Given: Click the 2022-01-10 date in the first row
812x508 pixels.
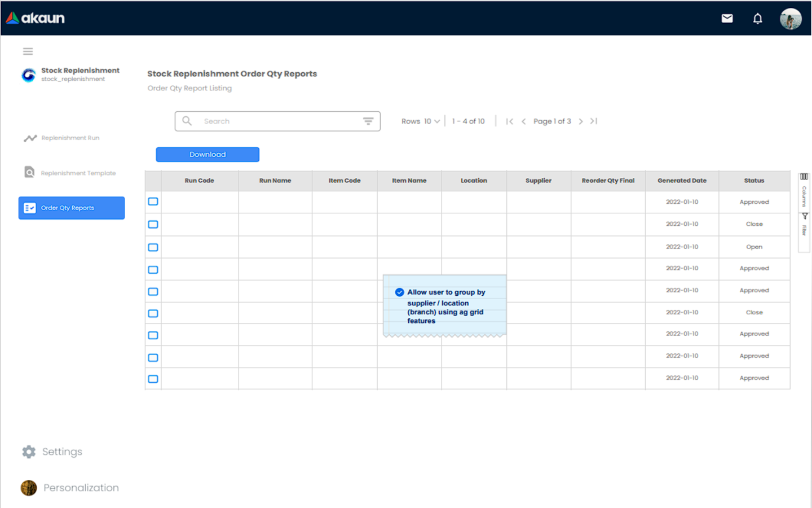Looking at the screenshot, I should coord(682,202).
